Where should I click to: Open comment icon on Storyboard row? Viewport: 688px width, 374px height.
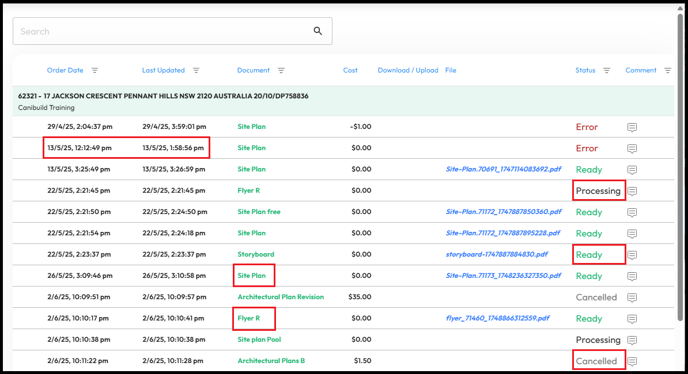pos(632,255)
